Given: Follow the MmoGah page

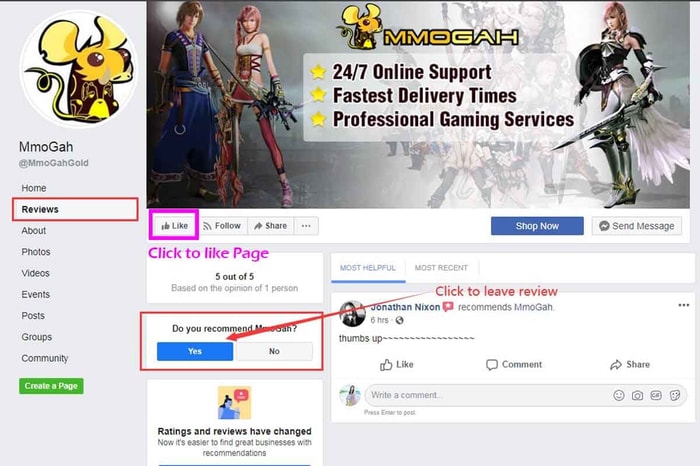Looking at the screenshot, I should click(x=222, y=226).
